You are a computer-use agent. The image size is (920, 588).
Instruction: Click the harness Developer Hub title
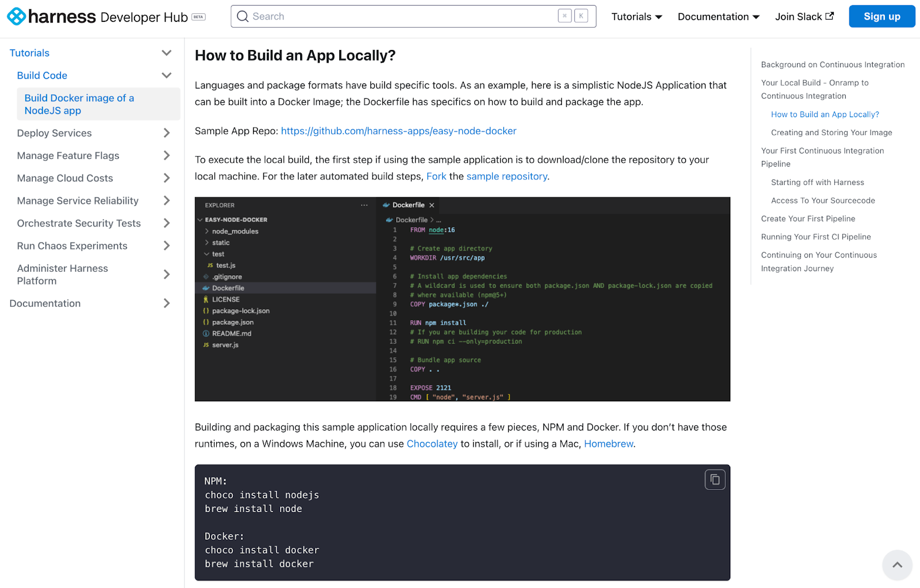pos(108,17)
